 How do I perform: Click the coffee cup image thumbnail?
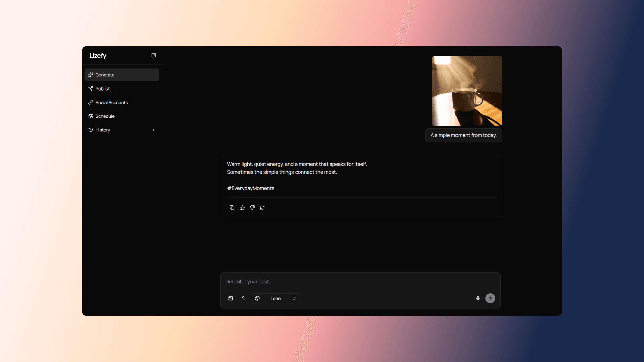point(467,91)
